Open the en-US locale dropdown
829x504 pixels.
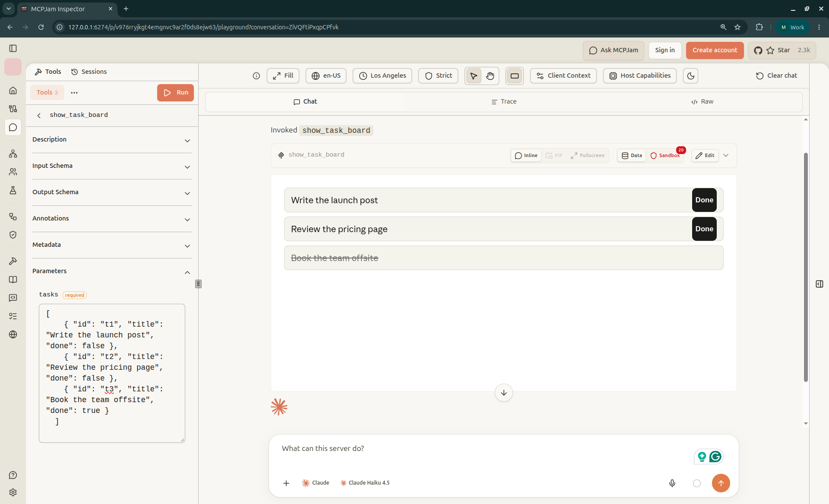[326, 76]
